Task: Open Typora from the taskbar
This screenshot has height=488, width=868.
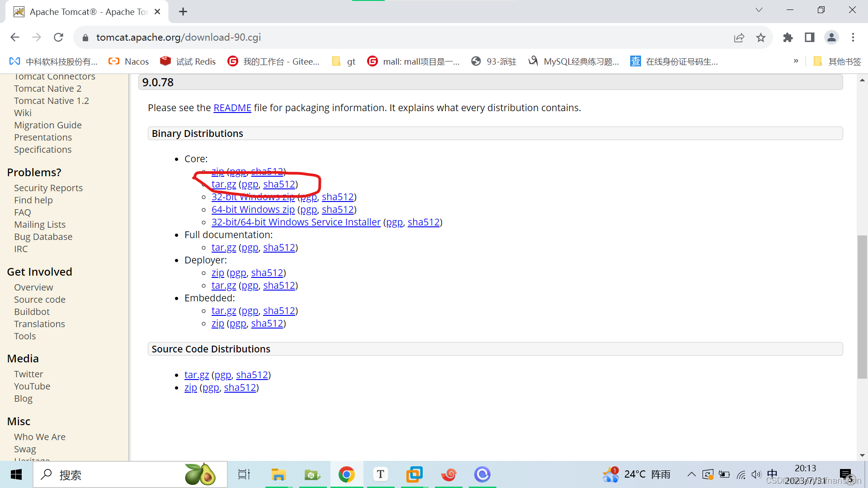Action: pyautogui.click(x=381, y=474)
